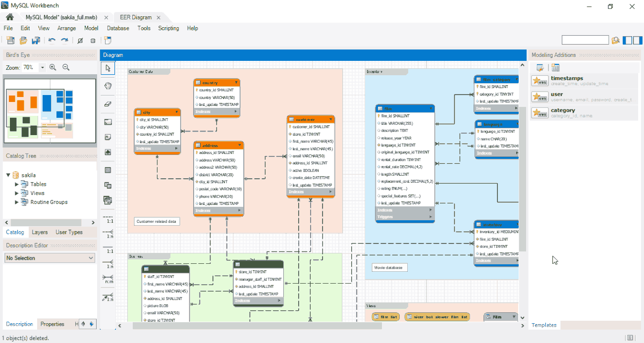Create a new model with the toolbar icon
Viewport: 644px width, 343px height.
tap(10, 41)
